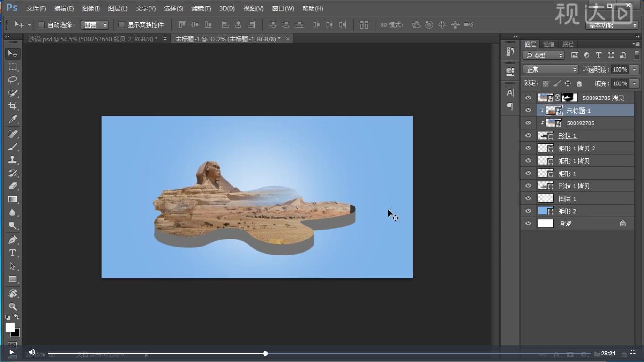Screen dimensions: 644x362
Task: Hide the 矩形 2 layer
Action: (x=528, y=211)
